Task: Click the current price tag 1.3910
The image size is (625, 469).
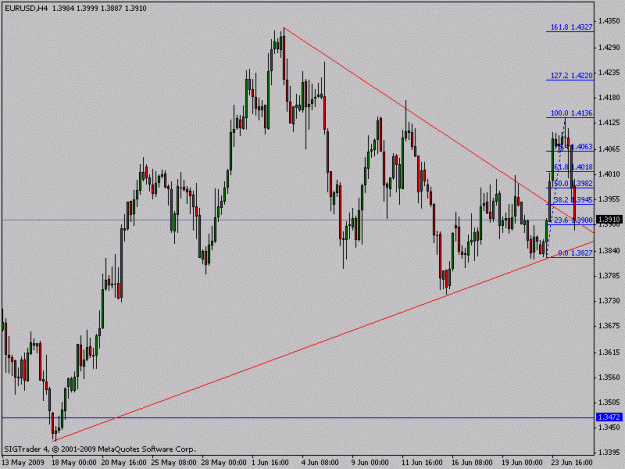Action: pos(609,220)
